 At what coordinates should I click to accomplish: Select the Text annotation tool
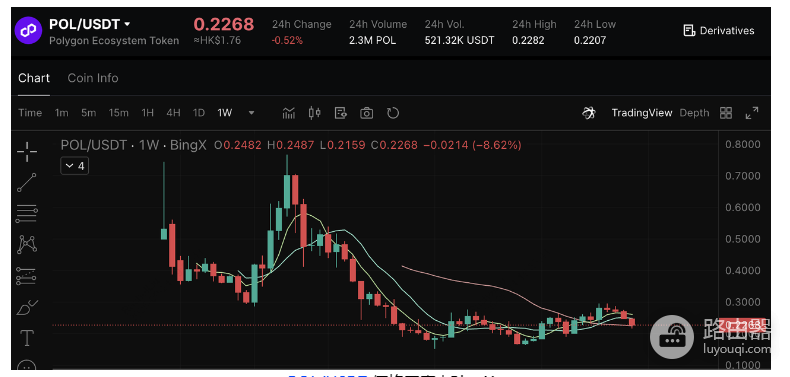pyautogui.click(x=27, y=338)
